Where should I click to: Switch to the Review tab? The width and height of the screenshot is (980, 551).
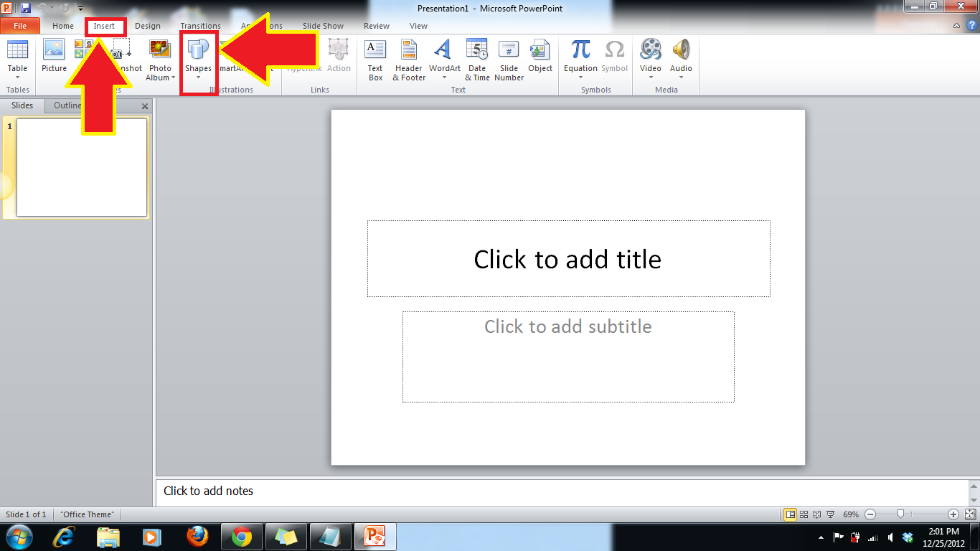tap(377, 26)
